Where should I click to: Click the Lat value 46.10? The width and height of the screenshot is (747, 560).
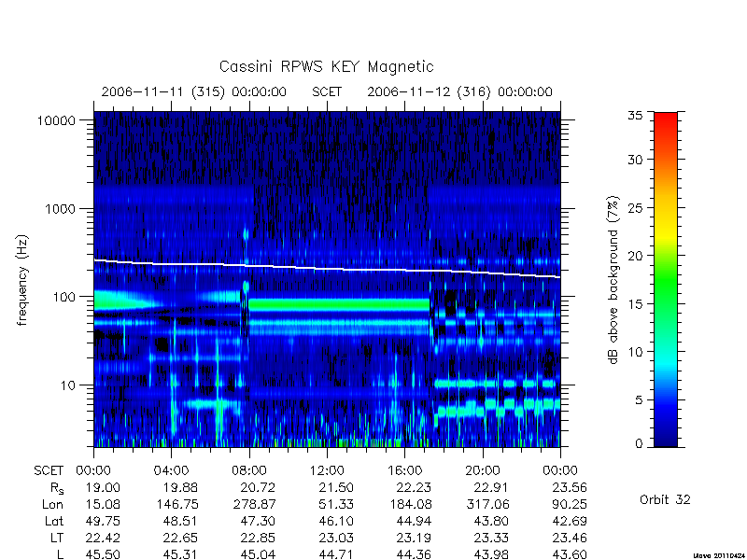click(336, 522)
